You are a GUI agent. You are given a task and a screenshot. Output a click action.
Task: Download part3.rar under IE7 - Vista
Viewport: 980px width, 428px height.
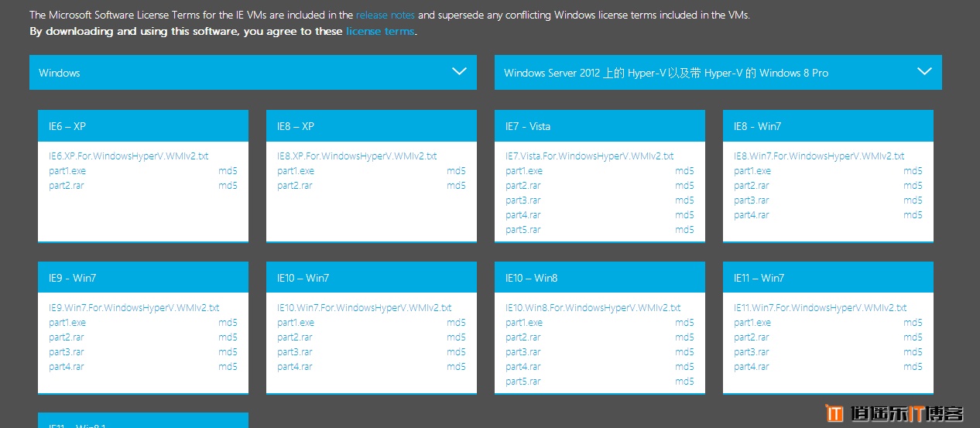click(x=523, y=200)
